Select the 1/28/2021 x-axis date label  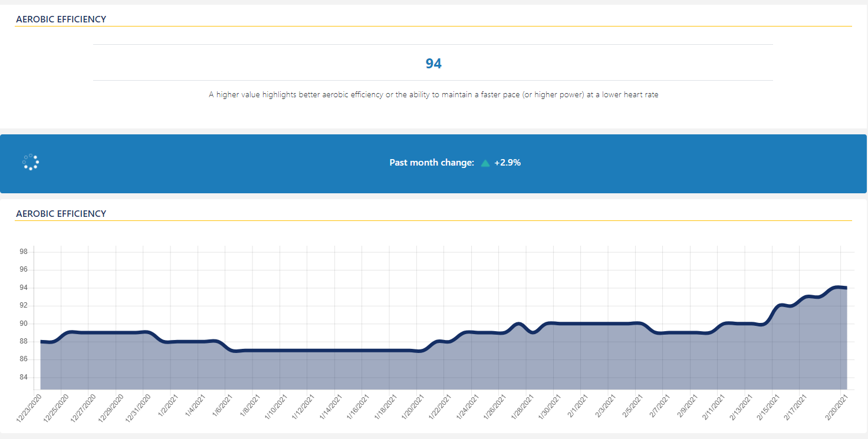(522, 407)
